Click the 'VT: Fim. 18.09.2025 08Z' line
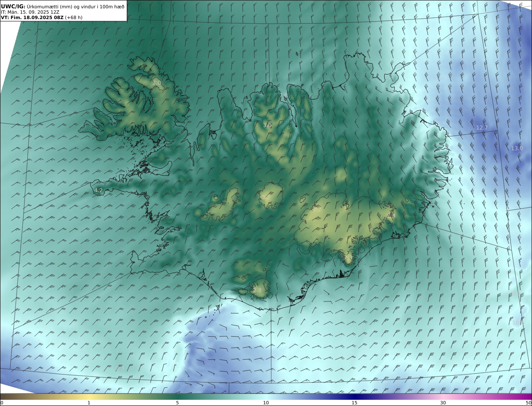This screenshot has width=532, height=406. (42, 18)
